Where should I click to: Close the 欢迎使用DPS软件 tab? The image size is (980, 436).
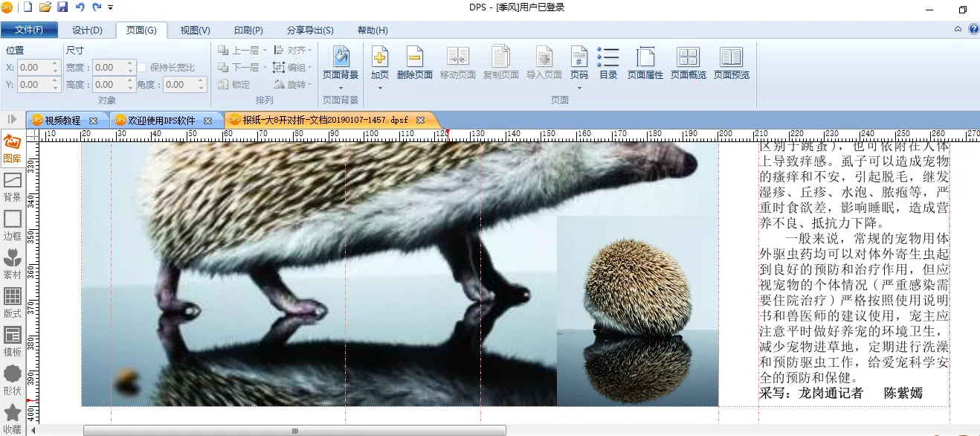[208, 121]
